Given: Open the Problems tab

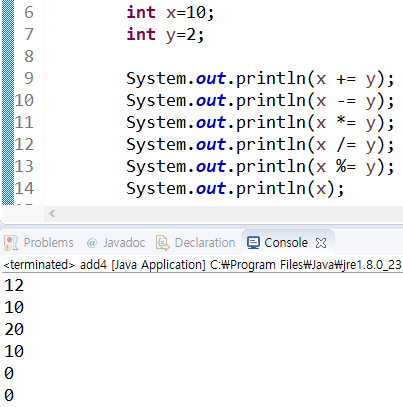Looking at the screenshot, I should click(39, 243).
